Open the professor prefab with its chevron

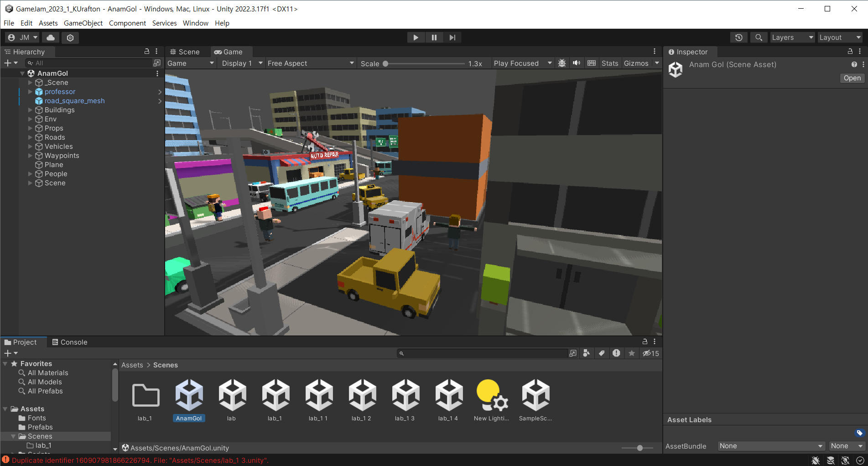point(160,92)
